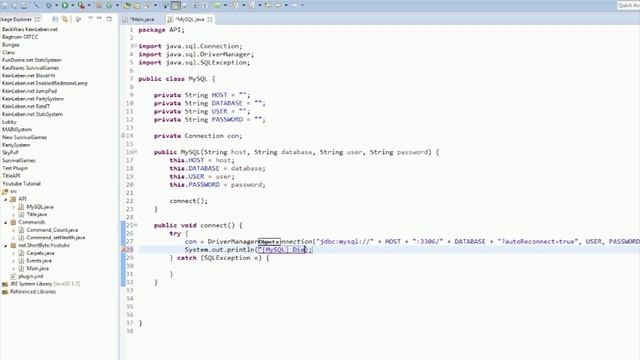
Task: Select the Clans project
Action: click(x=8, y=53)
